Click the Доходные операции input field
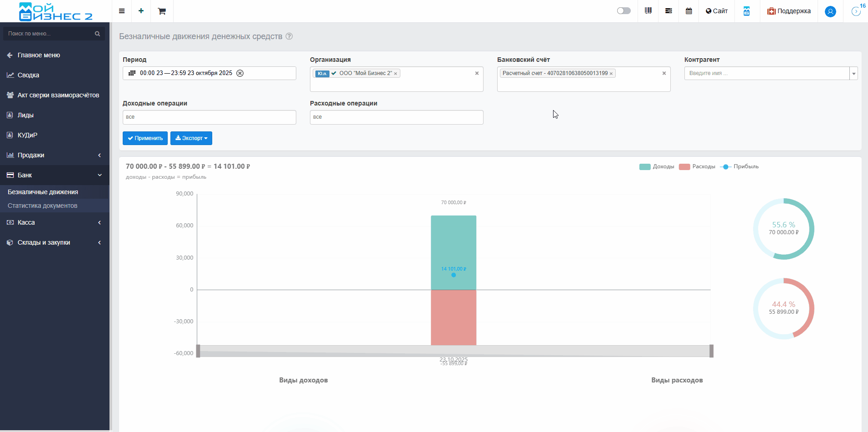Screen dimensions: 868x432 pos(209,117)
